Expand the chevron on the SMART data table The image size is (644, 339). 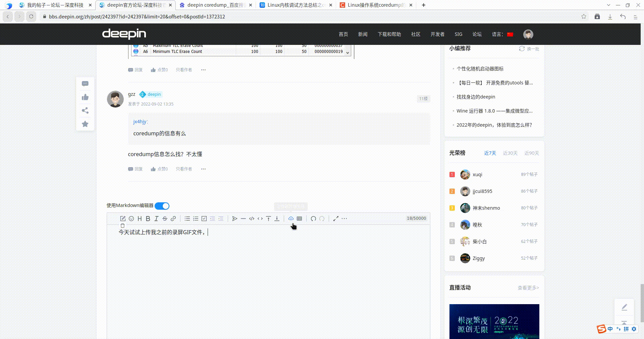(348, 52)
